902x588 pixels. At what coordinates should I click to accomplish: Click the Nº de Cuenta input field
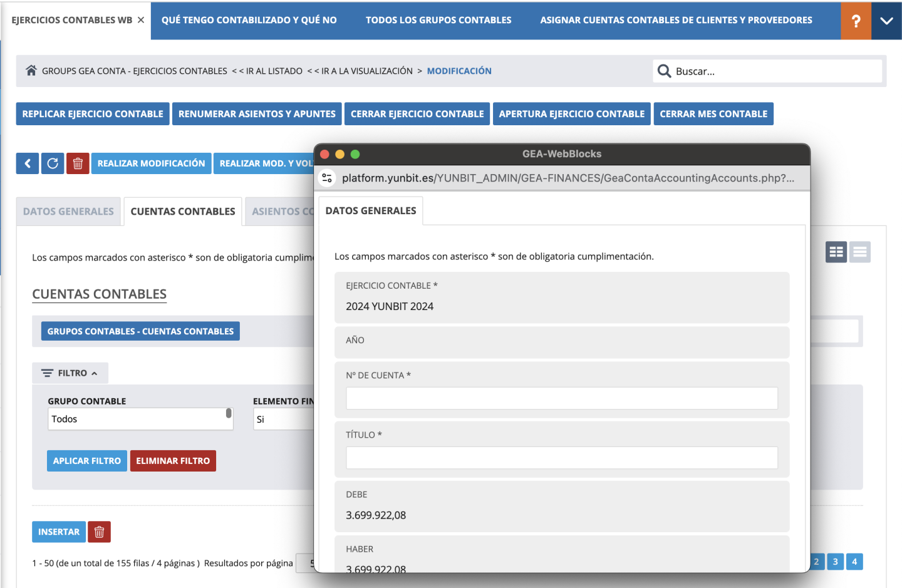[x=561, y=398]
